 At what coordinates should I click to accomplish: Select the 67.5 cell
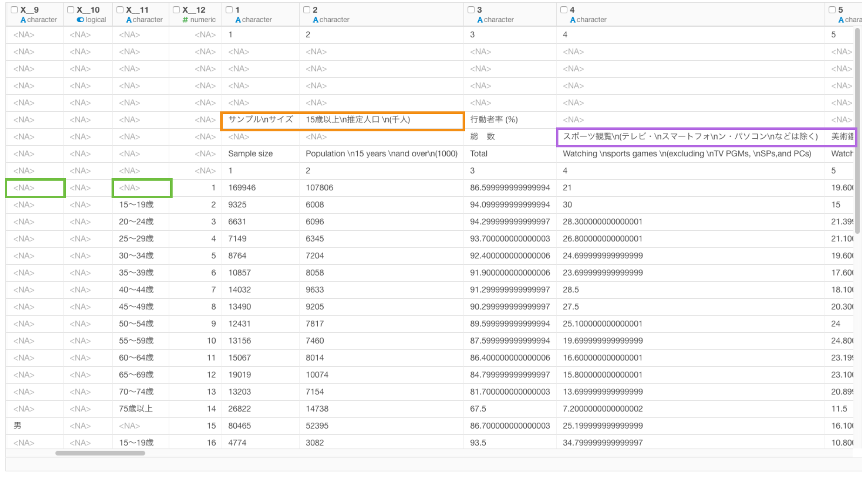tap(510, 409)
